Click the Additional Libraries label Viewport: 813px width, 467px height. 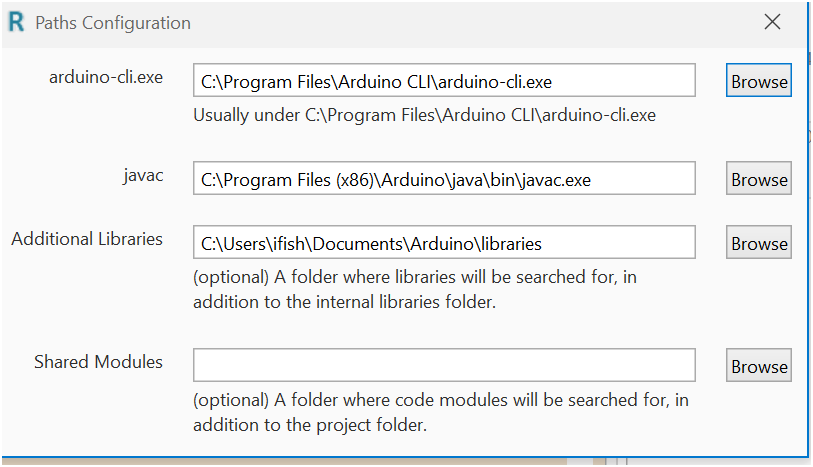point(87,239)
